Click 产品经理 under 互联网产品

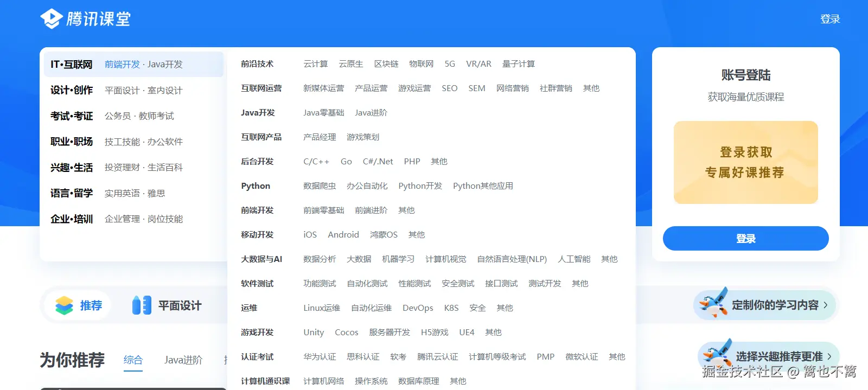click(320, 137)
